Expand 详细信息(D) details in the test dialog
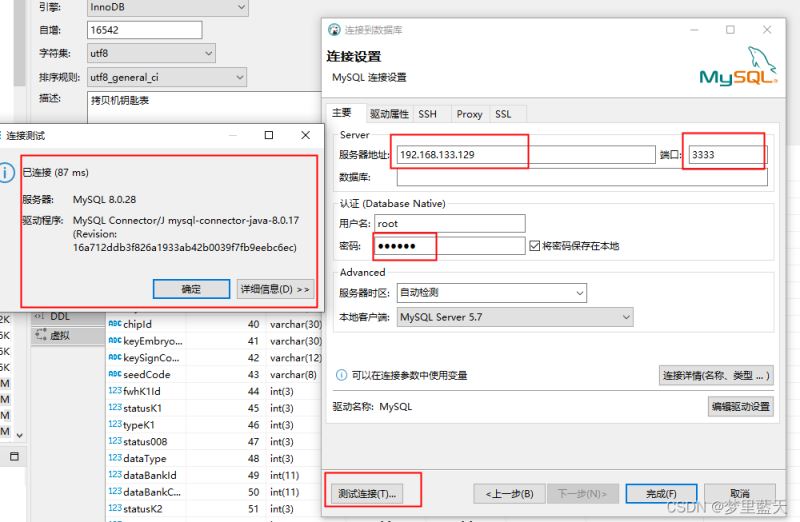 pos(275,289)
